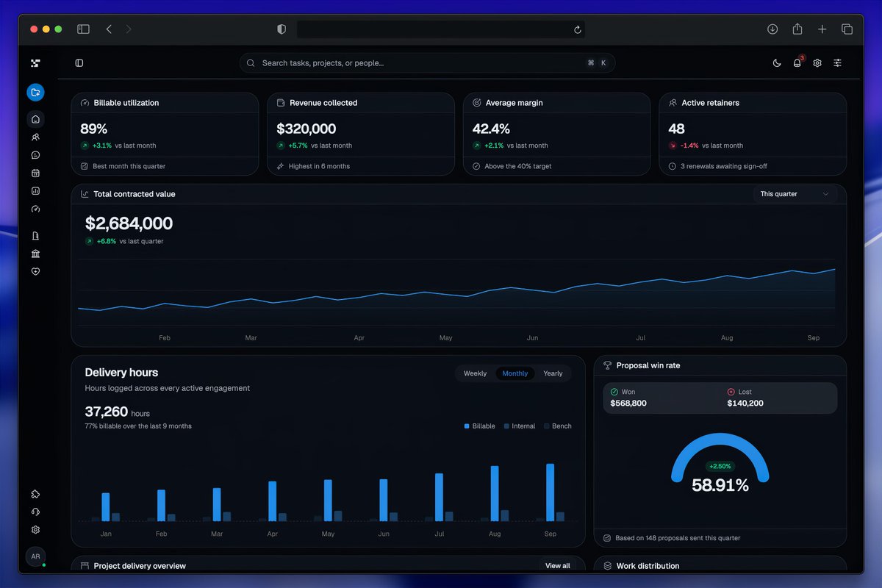
Task: Open the heart shield sidebar icon
Action: coord(35,272)
